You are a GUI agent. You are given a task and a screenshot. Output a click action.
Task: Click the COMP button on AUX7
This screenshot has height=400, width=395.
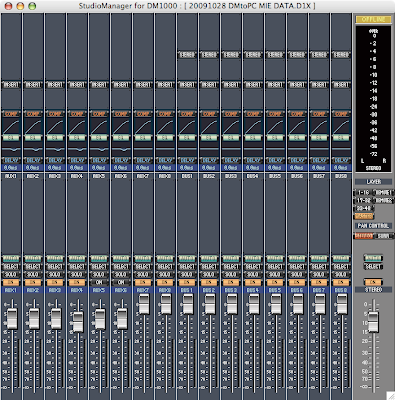143,114
